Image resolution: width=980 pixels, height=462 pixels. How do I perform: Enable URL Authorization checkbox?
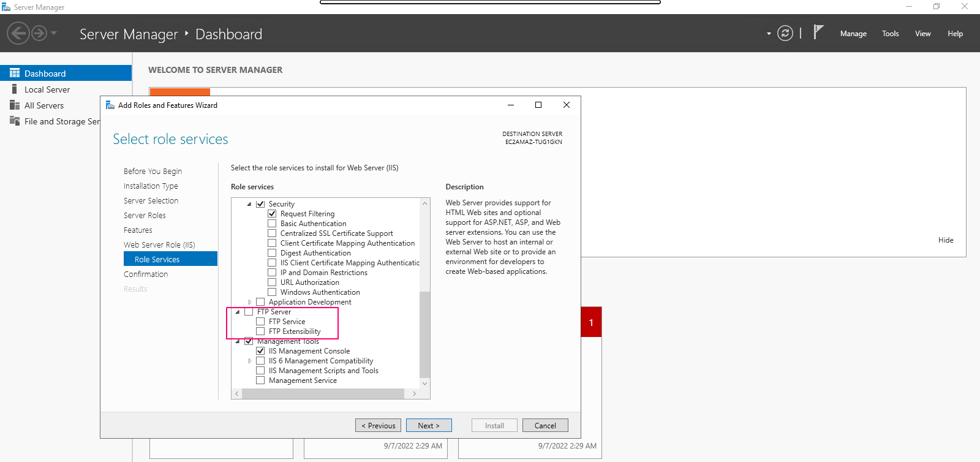point(272,282)
